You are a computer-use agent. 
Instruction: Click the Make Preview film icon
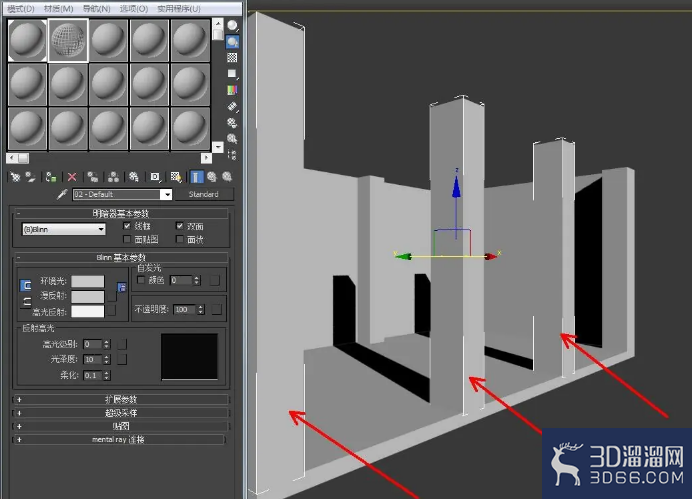coord(232,106)
